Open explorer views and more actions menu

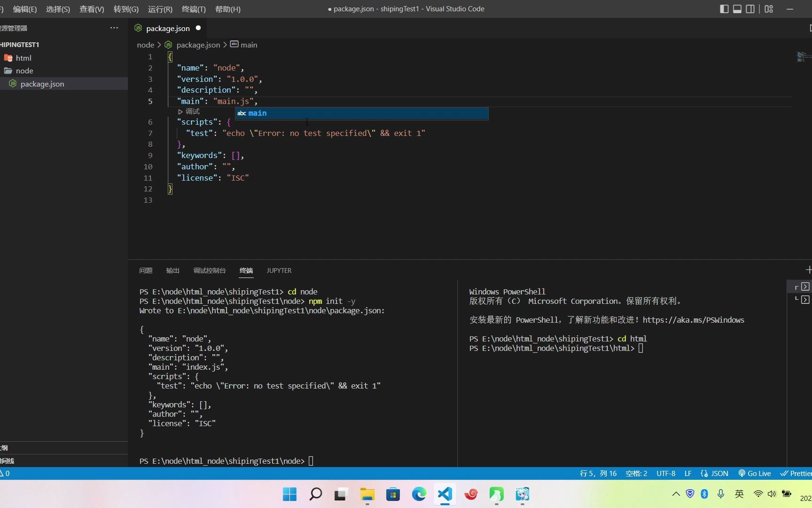coord(114,28)
